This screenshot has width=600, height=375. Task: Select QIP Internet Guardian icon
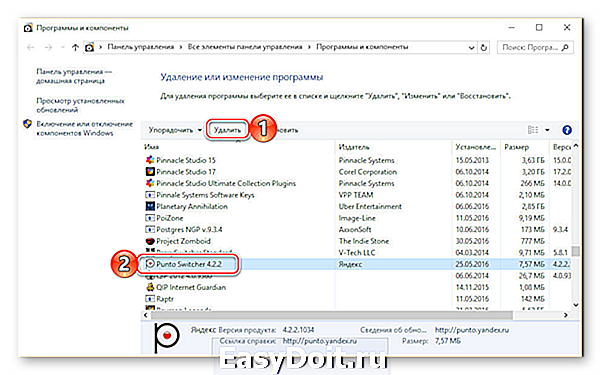point(150,287)
